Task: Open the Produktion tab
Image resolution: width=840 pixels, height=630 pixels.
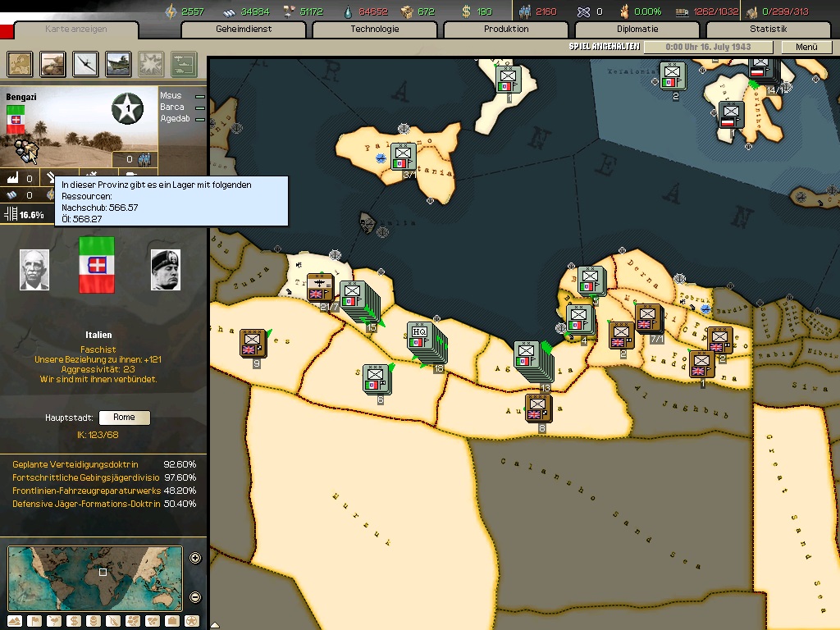Action: coord(506,30)
